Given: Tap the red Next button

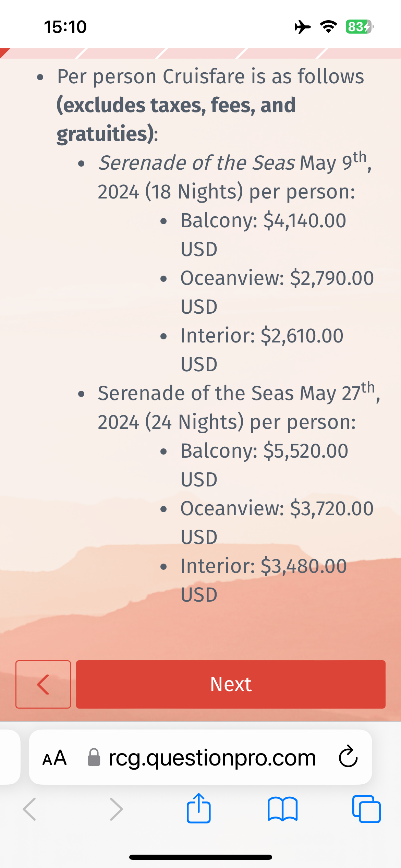Looking at the screenshot, I should click(x=231, y=684).
